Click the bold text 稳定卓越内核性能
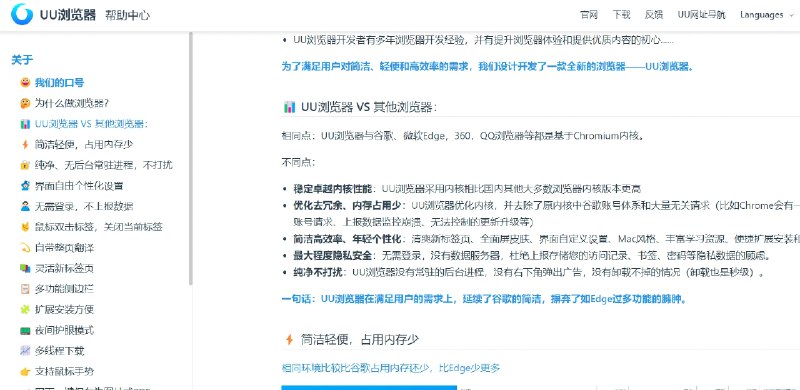Image resolution: width=800 pixels, height=390 pixels. [x=333, y=189]
